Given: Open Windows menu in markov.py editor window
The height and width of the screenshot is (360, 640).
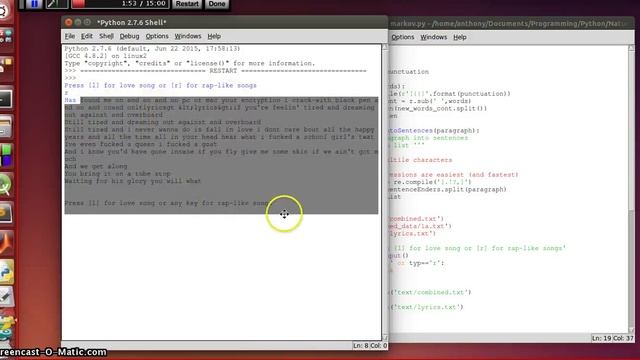Looking at the screenshot, I should [433, 37].
